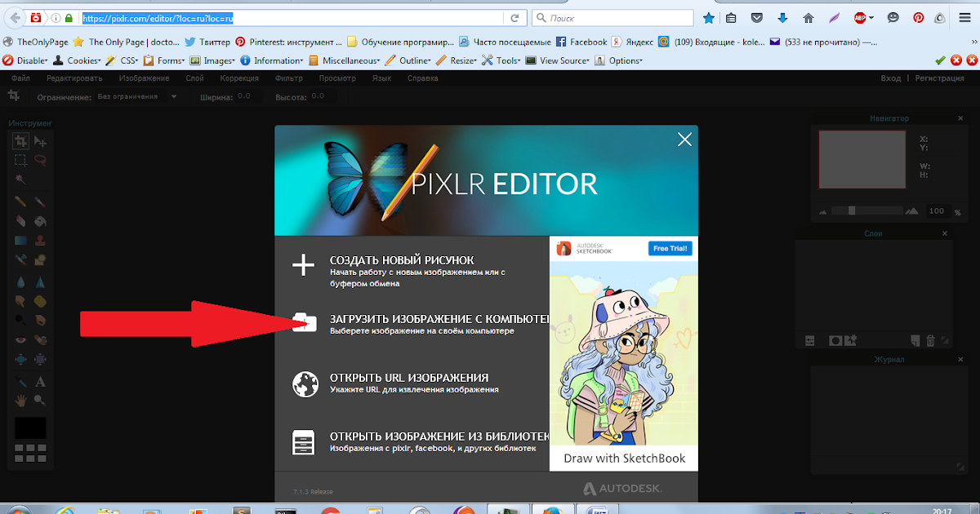Image resolution: width=980 pixels, height=514 pixels.
Task: Click the Firefox Home icon
Action: click(808, 17)
